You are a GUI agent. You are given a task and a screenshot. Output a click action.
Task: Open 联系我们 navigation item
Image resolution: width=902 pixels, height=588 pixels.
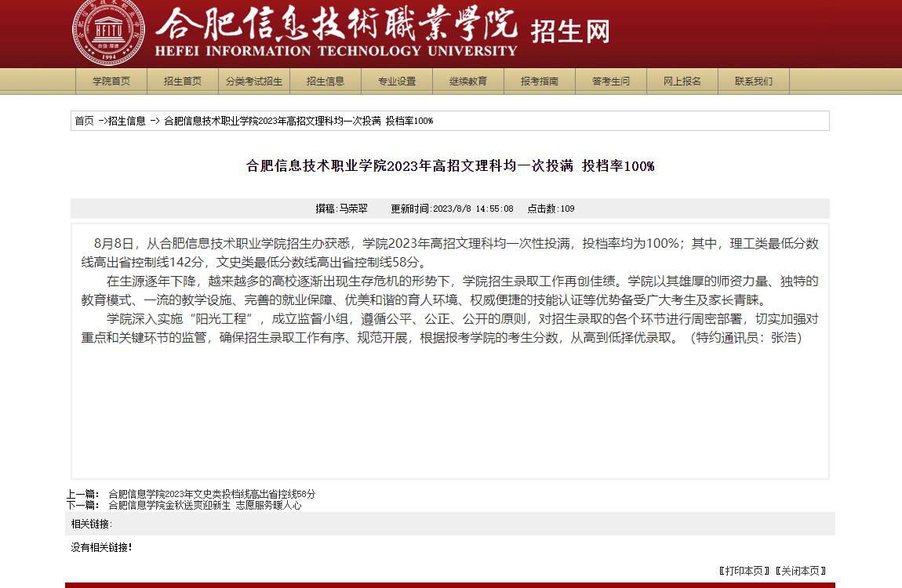(754, 81)
